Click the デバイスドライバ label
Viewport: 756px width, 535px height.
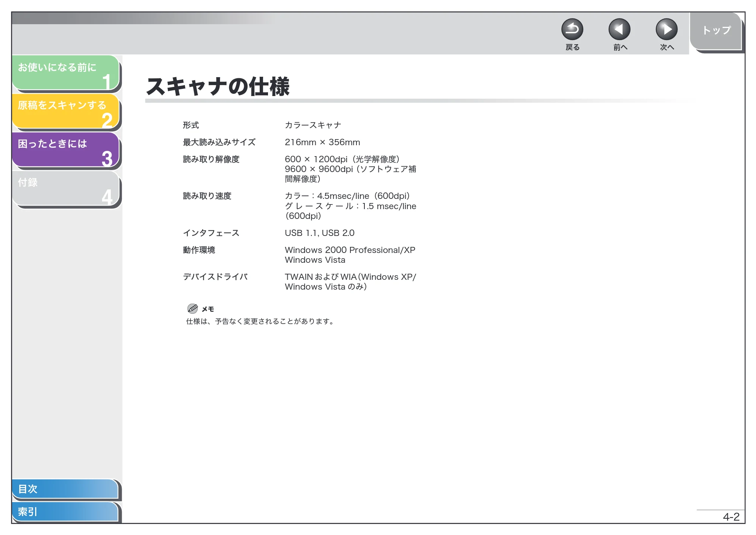pyautogui.click(x=215, y=277)
